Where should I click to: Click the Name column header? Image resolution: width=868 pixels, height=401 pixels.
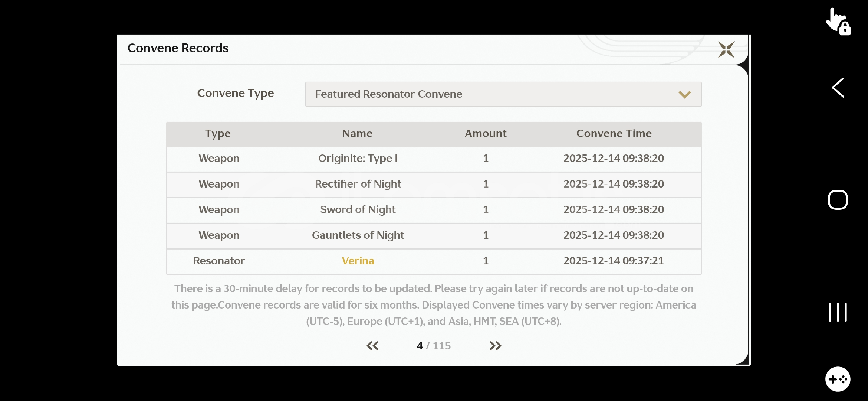pos(357,134)
